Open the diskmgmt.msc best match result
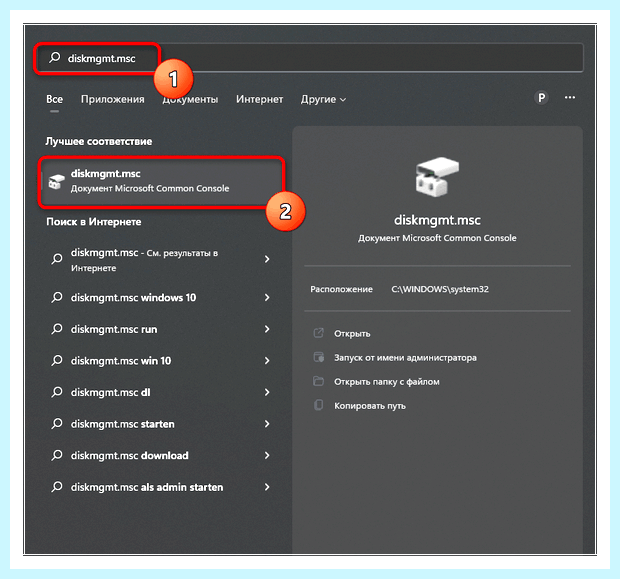The image size is (620, 579). pyautogui.click(x=162, y=182)
